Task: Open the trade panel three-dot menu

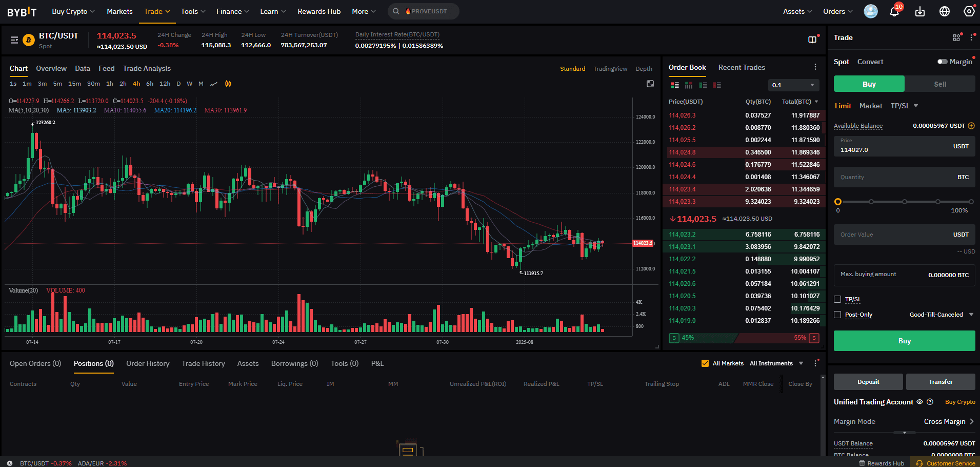Action: (x=971, y=37)
